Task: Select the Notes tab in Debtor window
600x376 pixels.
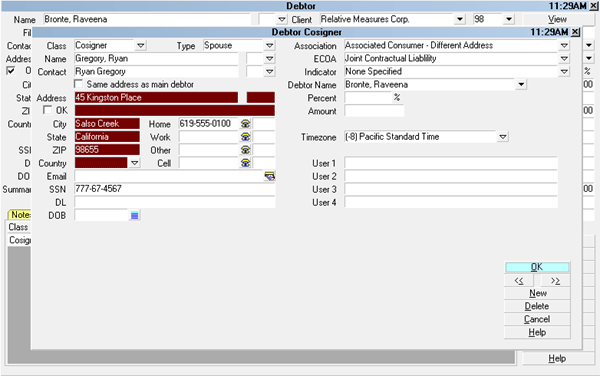Action: click(x=20, y=215)
